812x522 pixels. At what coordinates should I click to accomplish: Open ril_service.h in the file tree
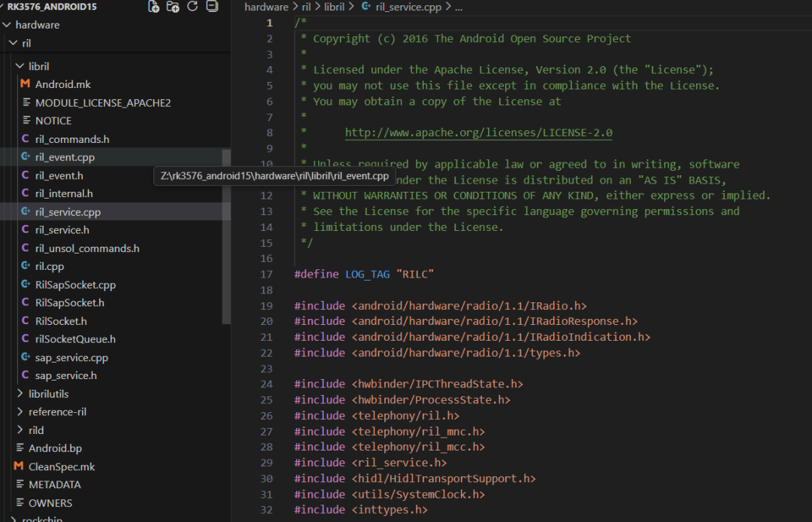tap(62, 230)
